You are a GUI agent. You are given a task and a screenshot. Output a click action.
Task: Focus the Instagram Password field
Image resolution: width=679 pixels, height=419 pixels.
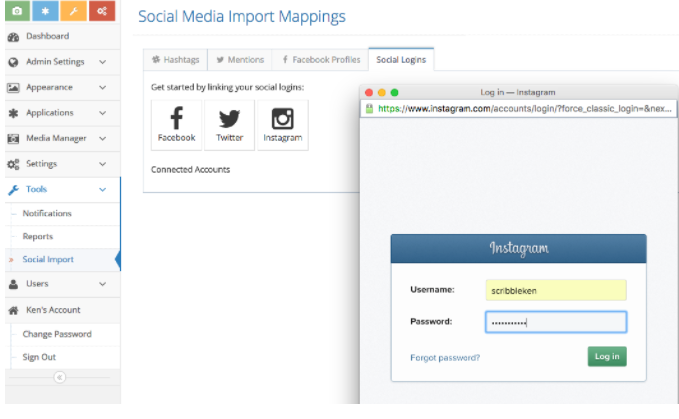point(556,322)
